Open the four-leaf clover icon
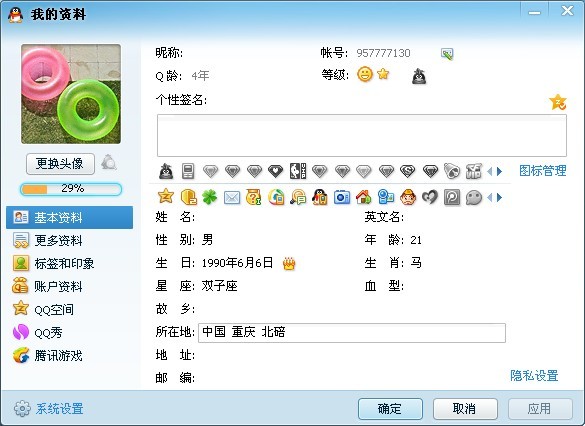585x426 pixels. tap(210, 197)
